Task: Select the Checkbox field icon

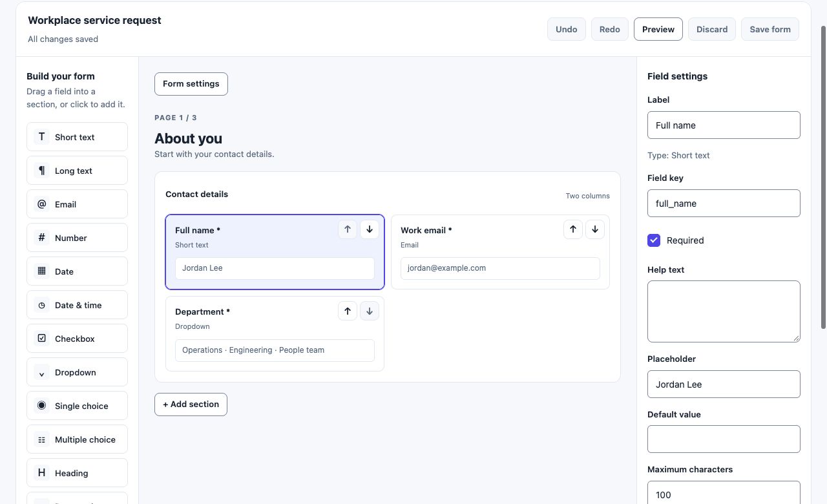Action: 41,339
